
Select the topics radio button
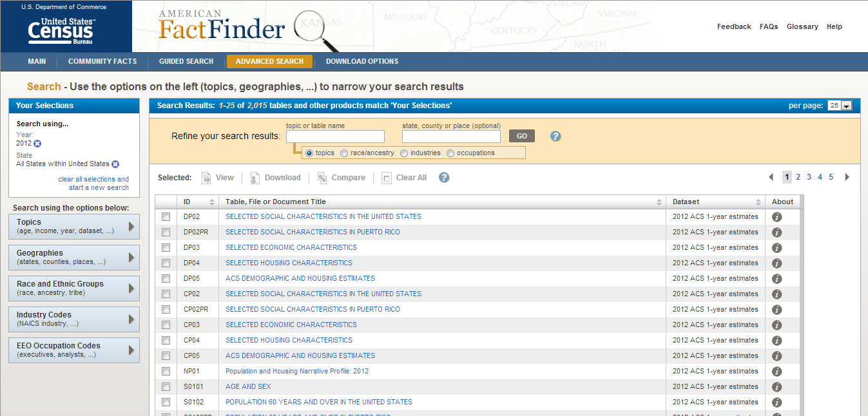pyautogui.click(x=309, y=153)
